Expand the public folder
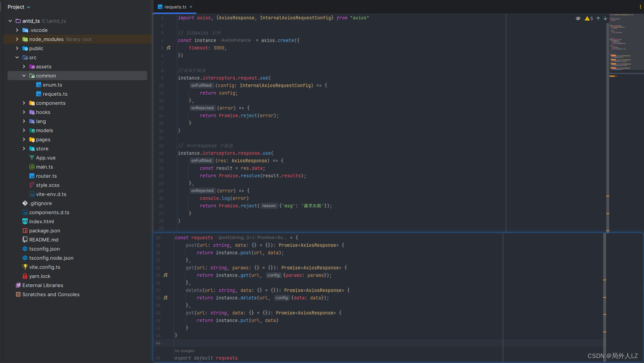Viewport: 644px width, 363px height. point(17,48)
